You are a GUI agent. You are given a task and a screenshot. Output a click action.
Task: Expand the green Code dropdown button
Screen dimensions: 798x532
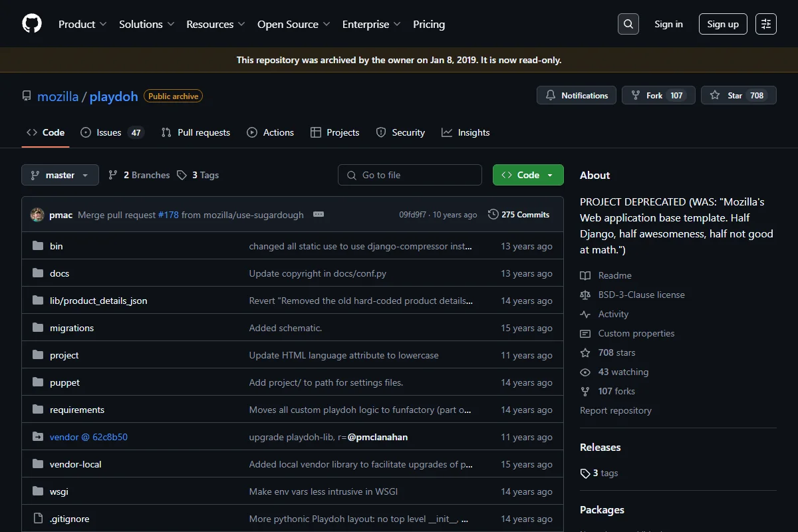pyautogui.click(x=528, y=175)
